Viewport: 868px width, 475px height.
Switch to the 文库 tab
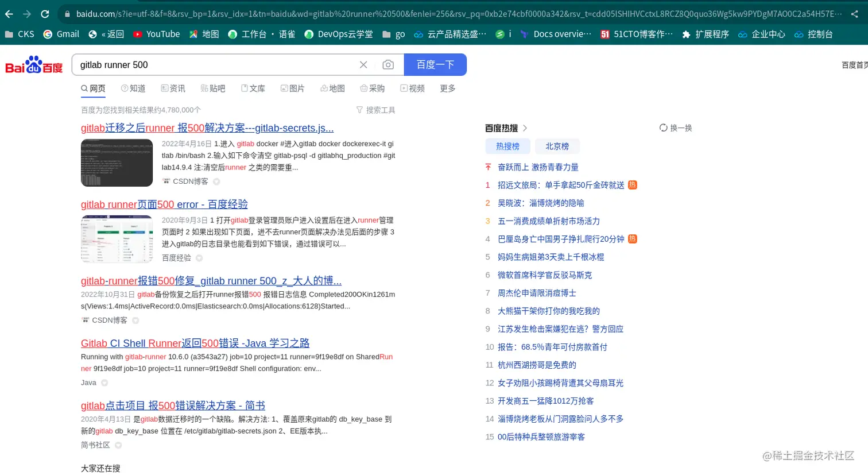pos(253,88)
